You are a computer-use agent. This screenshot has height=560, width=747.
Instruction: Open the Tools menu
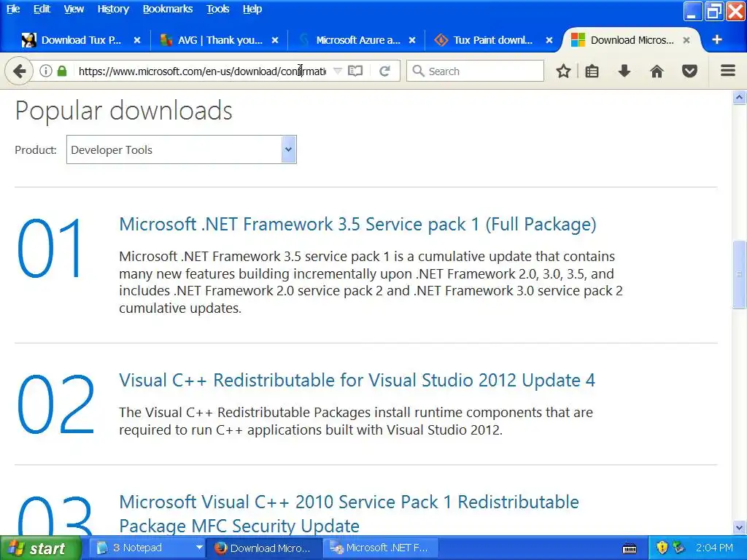(217, 9)
